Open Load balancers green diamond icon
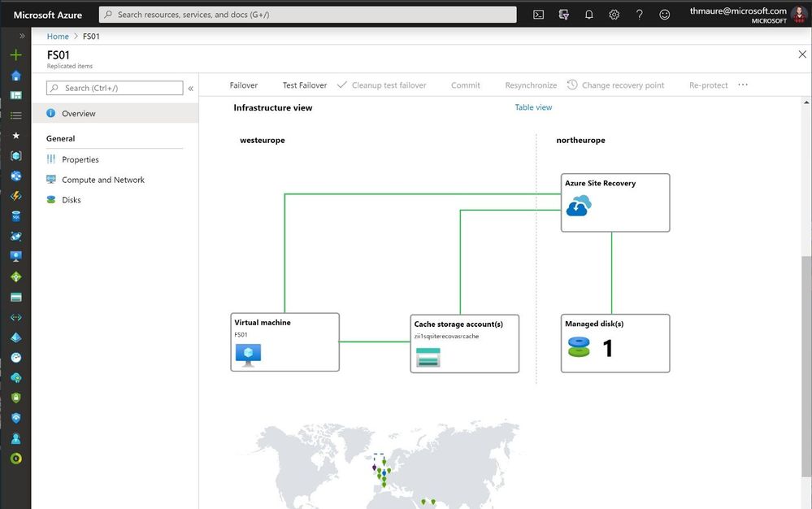Image resolution: width=812 pixels, height=509 pixels. (x=16, y=277)
